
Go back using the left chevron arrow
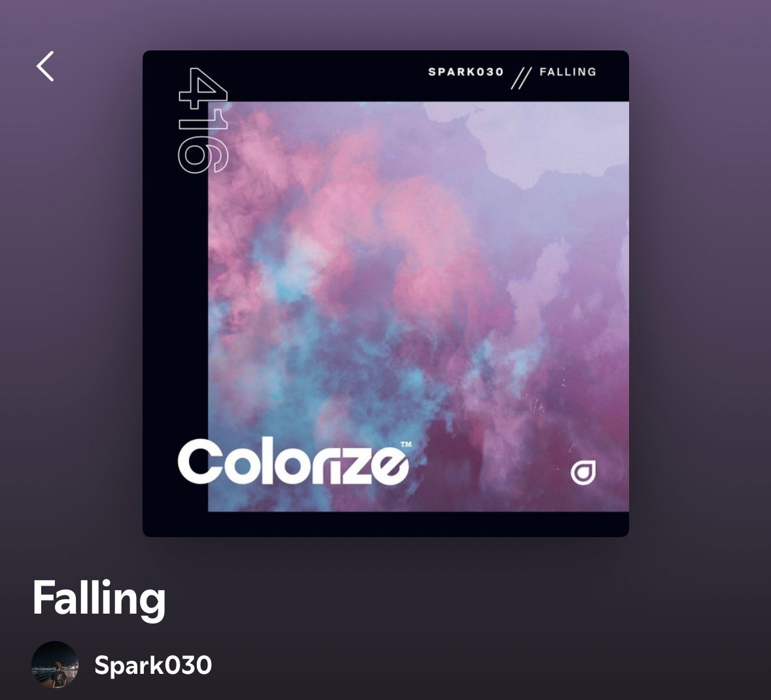click(x=44, y=67)
